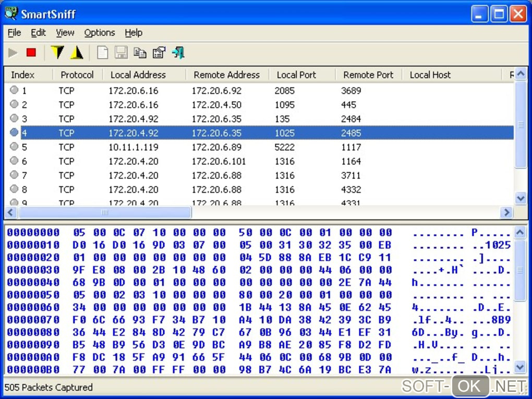Click remote port 2485 in selected row 4
This screenshot has height=399, width=532.
point(351,133)
